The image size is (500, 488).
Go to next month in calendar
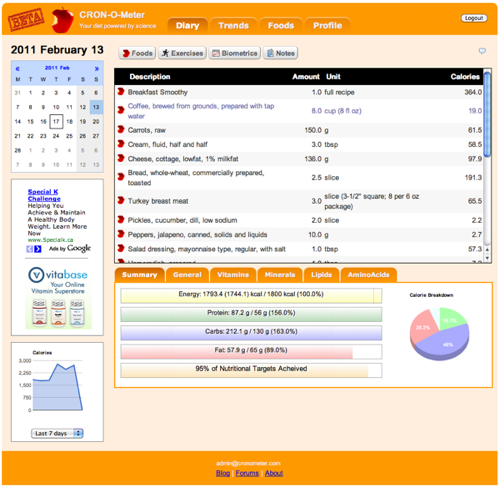(97, 69)
